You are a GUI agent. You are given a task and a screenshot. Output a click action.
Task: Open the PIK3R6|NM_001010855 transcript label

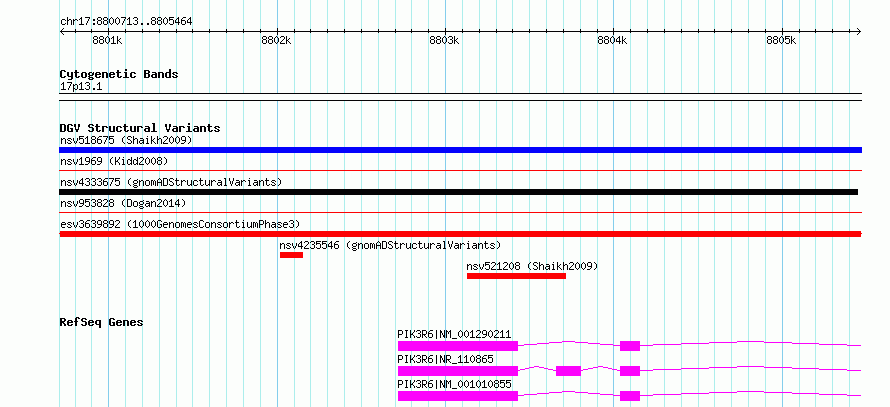(455, 384)
